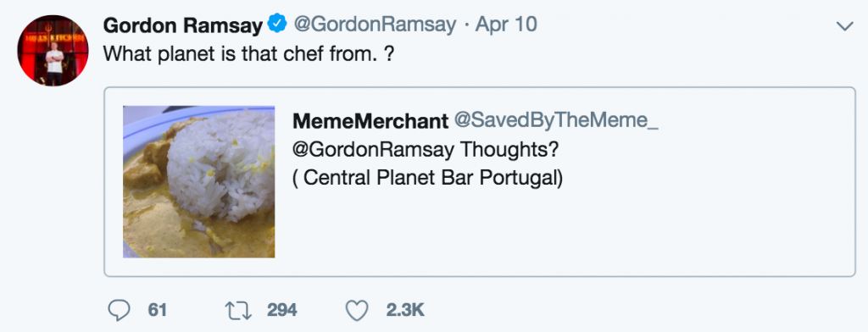Click the 2.3K likes count
Image resolution: width=868 pixels, height=332 pixels.
click(x=405, y=311)
